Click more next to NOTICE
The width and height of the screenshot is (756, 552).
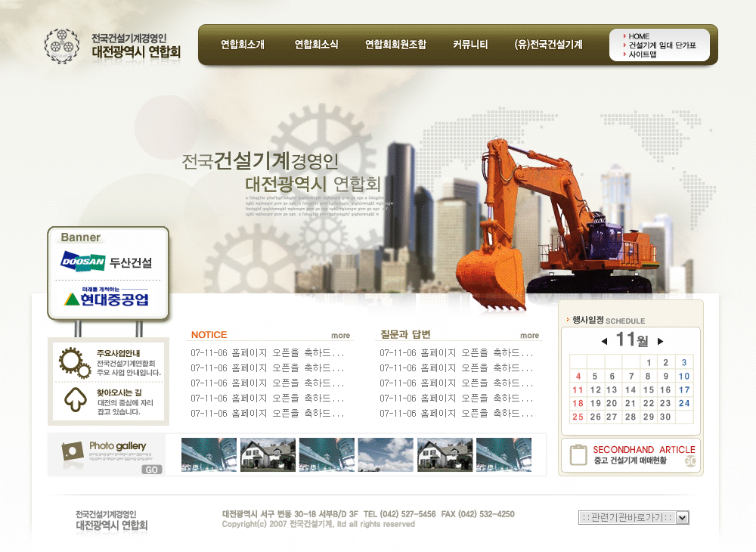click(341, 336)
